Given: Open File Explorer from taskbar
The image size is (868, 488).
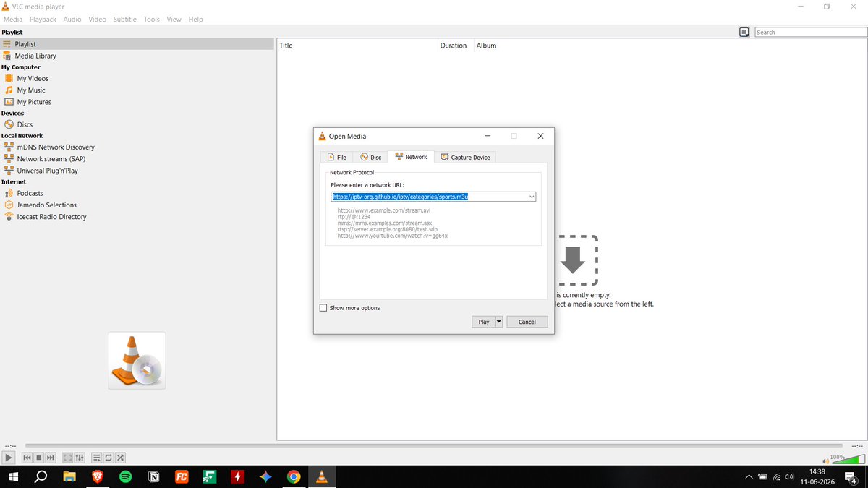Looking at the screenshot, I should (69, 477).
